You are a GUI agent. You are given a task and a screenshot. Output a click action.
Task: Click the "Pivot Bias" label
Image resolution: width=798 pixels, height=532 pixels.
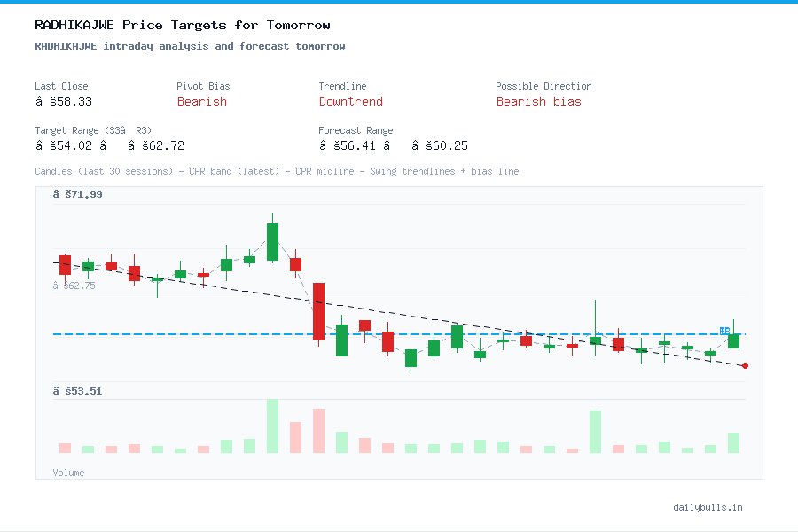click(x=203, y=86)
